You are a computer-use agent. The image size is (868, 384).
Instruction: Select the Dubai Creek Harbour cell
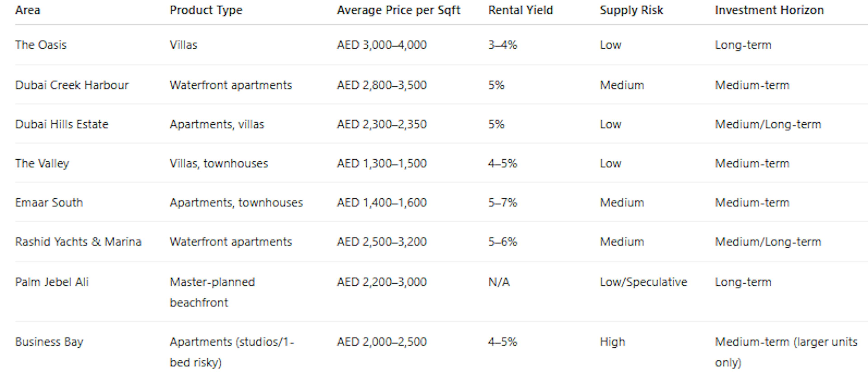[x=72, y=85]
